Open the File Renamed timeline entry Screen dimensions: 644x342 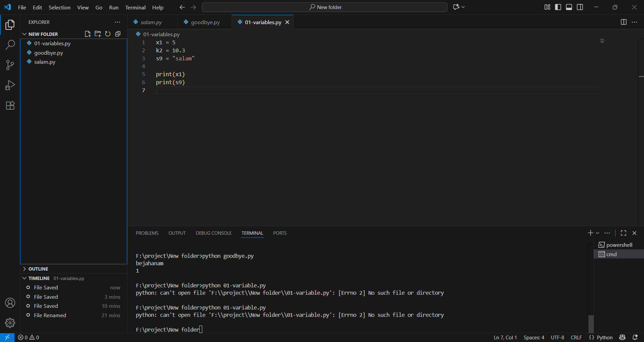point(74,315)
